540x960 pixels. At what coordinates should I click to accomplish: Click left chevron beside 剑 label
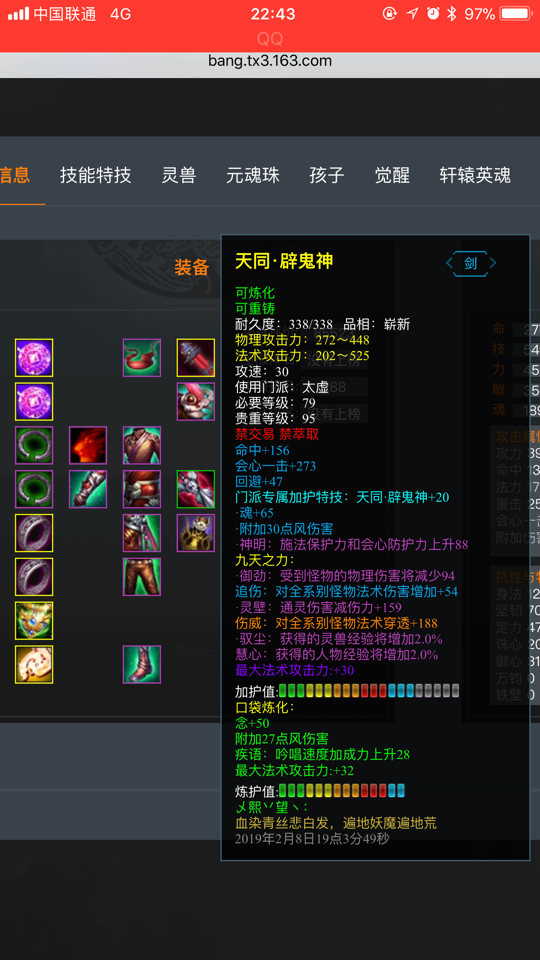click(x=450, y=263)
